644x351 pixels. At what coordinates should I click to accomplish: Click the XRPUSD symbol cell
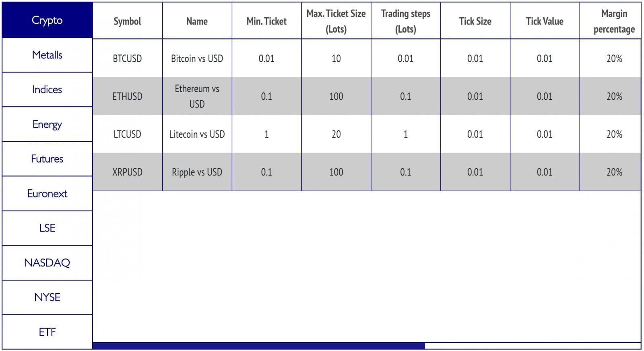point(127,172)
